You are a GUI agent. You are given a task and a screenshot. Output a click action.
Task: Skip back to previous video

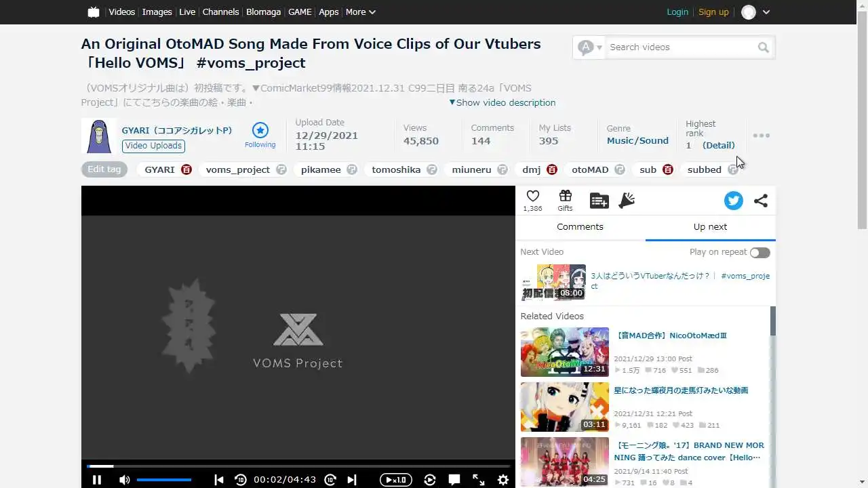click(218, 479)
